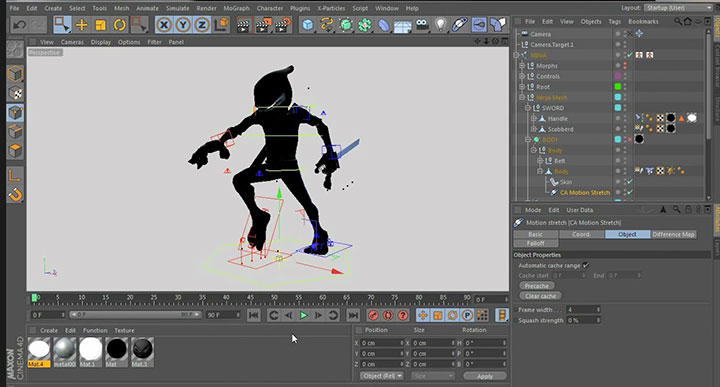The width and height of the screenshot is (720, 387).
Task: Add a Cube primitive object
Action: [308, 25]
